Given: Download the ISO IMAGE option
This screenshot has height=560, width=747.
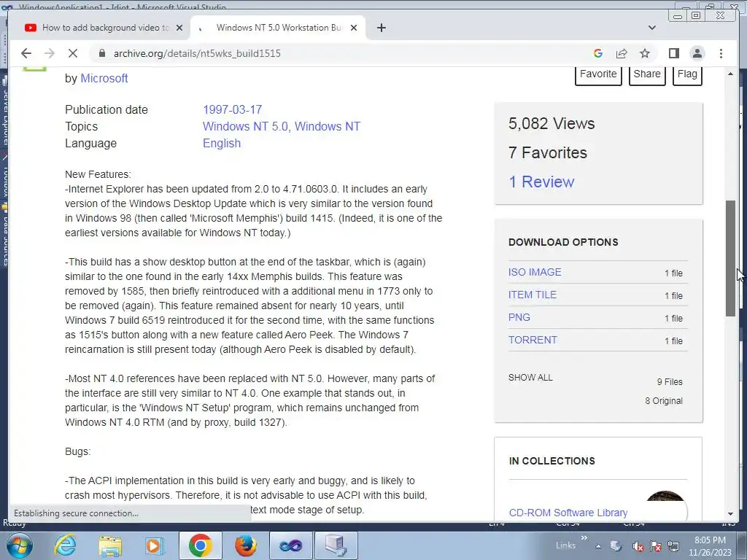Looking at the screenshot, I should pyautogui.click(x=535, y=272).
